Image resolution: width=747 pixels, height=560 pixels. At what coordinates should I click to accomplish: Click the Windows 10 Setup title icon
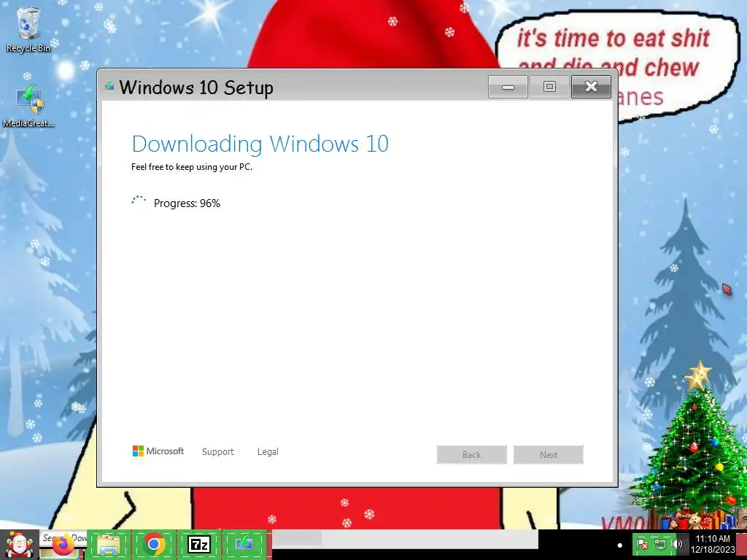[x=110, y=86]
